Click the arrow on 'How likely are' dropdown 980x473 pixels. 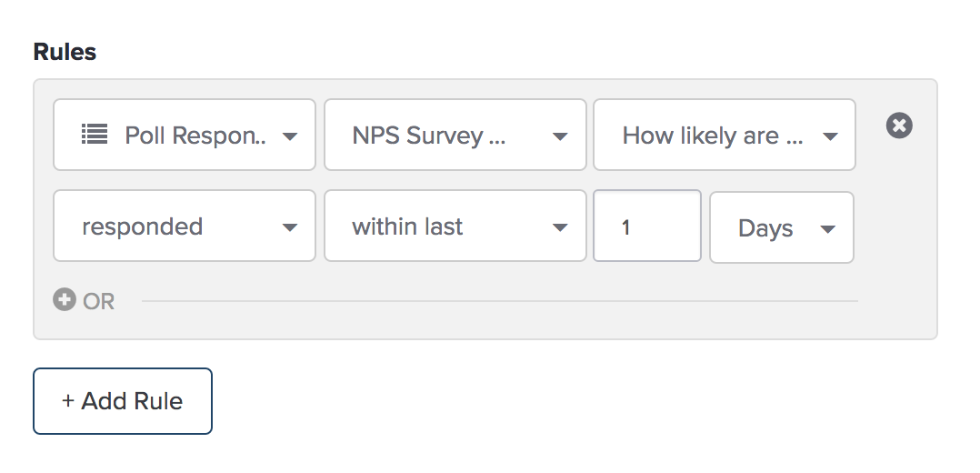[x=831, y=136]
